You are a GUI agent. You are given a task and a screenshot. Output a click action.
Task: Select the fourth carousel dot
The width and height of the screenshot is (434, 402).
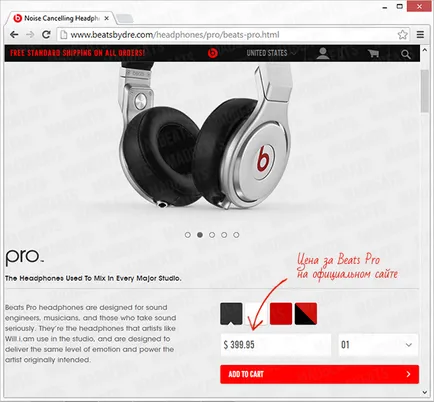pos(224,235)
